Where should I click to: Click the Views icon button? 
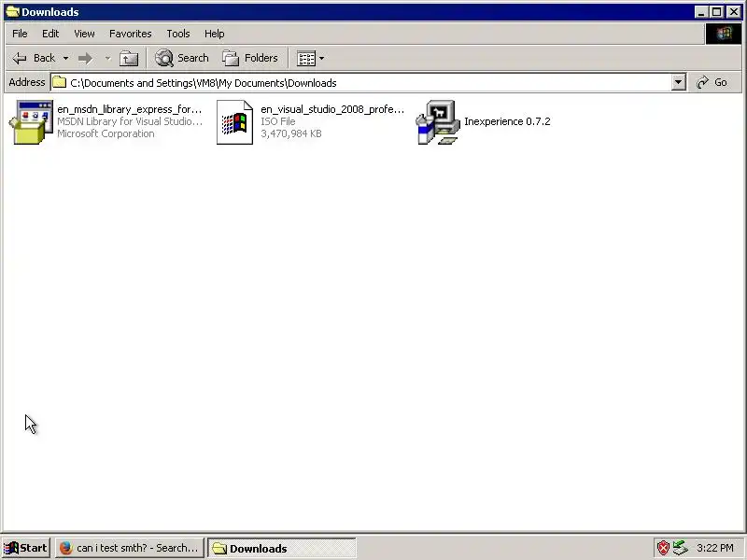[306, 59]
